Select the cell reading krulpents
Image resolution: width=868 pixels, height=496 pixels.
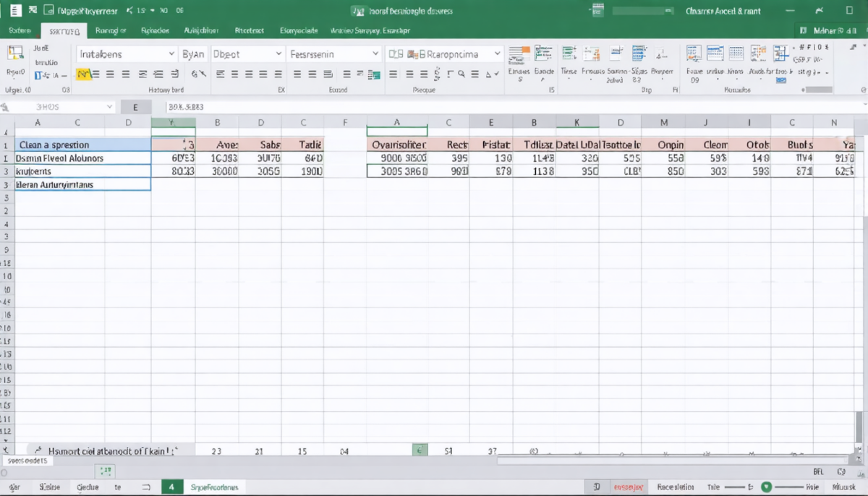(82, 171)
